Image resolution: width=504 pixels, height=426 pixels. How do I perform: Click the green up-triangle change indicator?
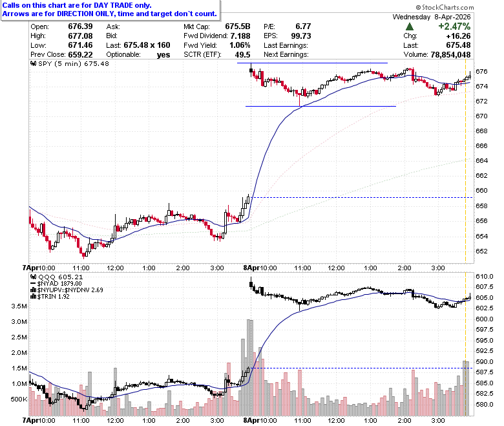click(410, 27)
